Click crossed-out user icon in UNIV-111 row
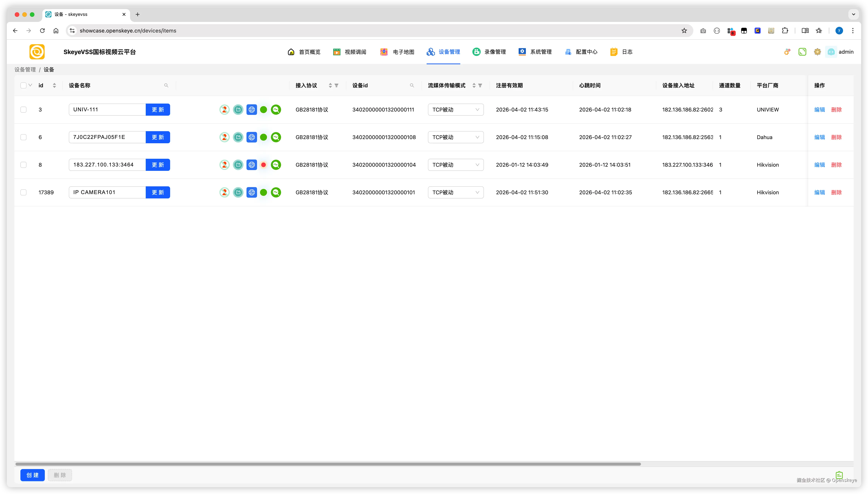 (224, 110)
